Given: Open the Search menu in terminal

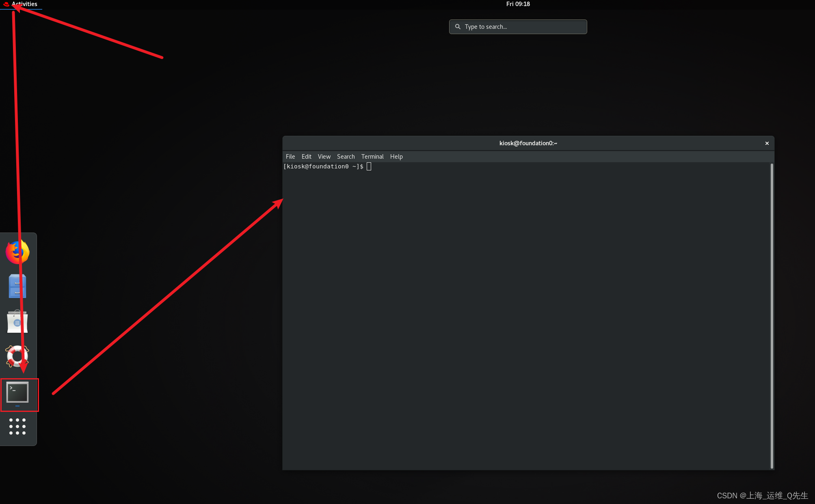Looking at the screenshot, I should [x=346, y=157].
